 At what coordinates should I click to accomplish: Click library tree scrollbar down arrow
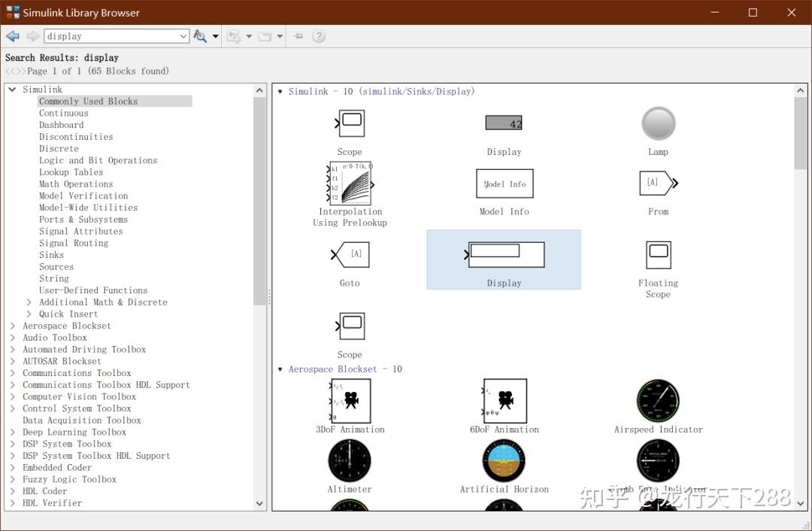point(259,503)
